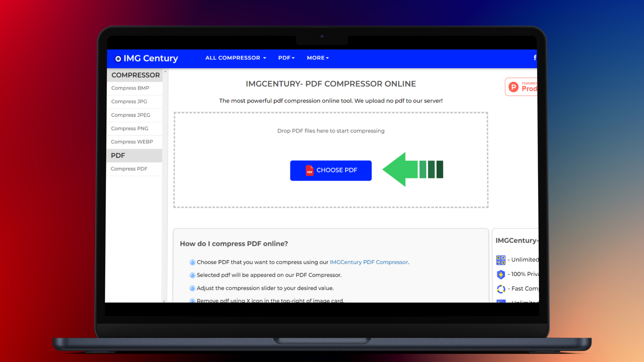This screenshot has width=644, height=362.
Task: Click the sidebar scrollbar down arrow
Action: coord(164,301)
